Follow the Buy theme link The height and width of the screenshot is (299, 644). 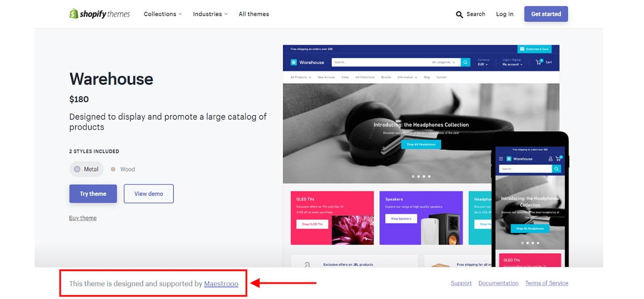[83, 218]
